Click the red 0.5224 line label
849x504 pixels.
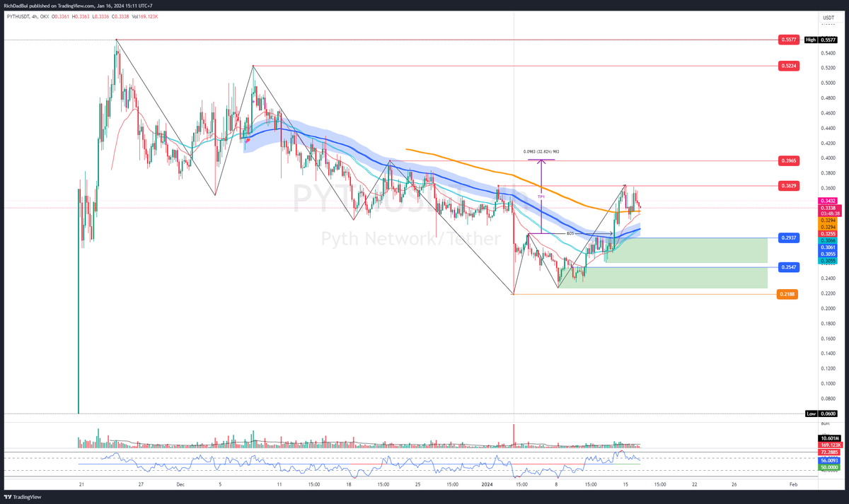click(x=788, y=66)
